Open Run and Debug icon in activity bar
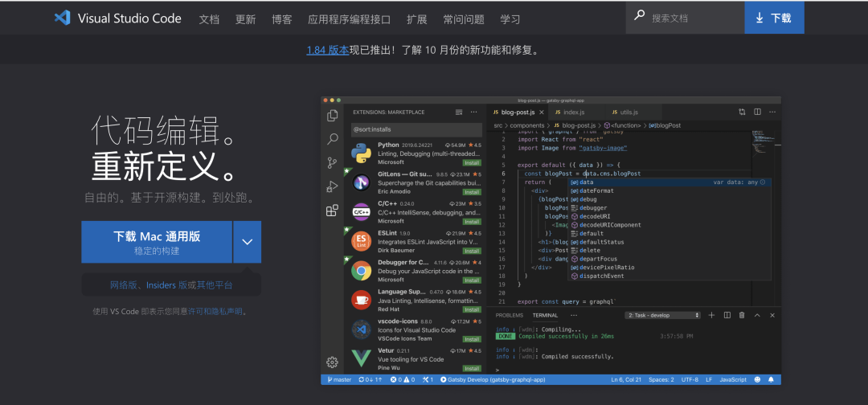Viewport: 868px width, 405px height. [x=332, y=186]
